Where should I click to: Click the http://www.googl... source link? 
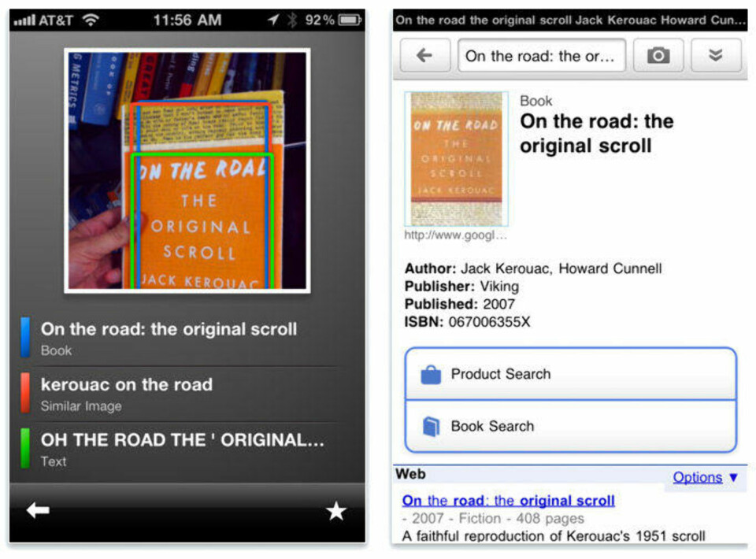click(x=456, y=235)
